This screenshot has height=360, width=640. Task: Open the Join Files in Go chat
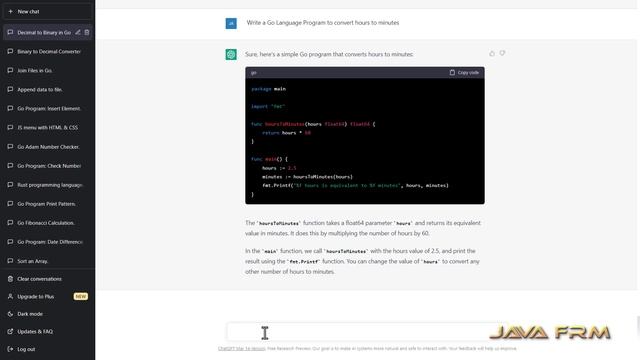click(x=47, y=71)
